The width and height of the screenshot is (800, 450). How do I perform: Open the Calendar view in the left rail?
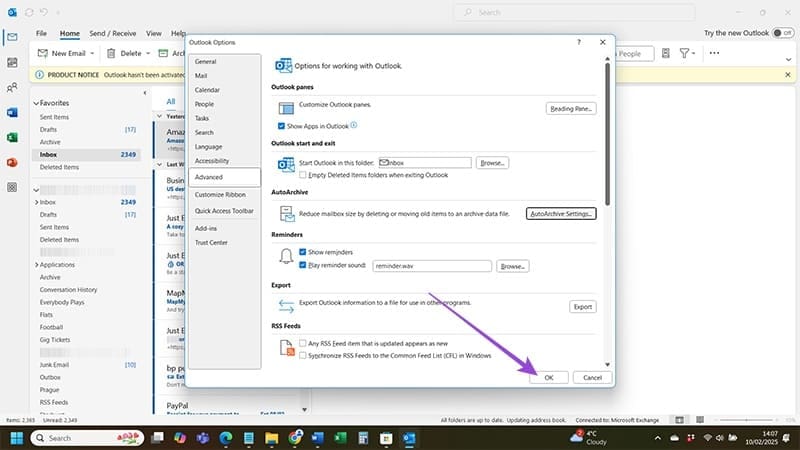click(12, 62)
